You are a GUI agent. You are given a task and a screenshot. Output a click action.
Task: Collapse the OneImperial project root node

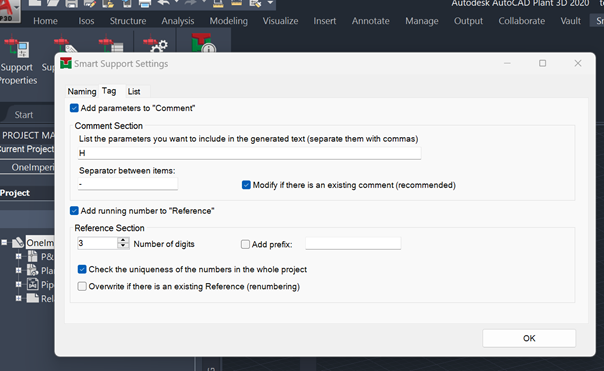(4, 242)
